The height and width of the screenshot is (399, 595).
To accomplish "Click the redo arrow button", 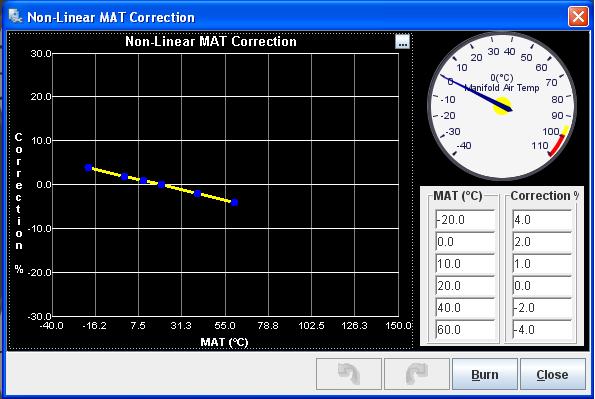I will [x=417, y=374].
